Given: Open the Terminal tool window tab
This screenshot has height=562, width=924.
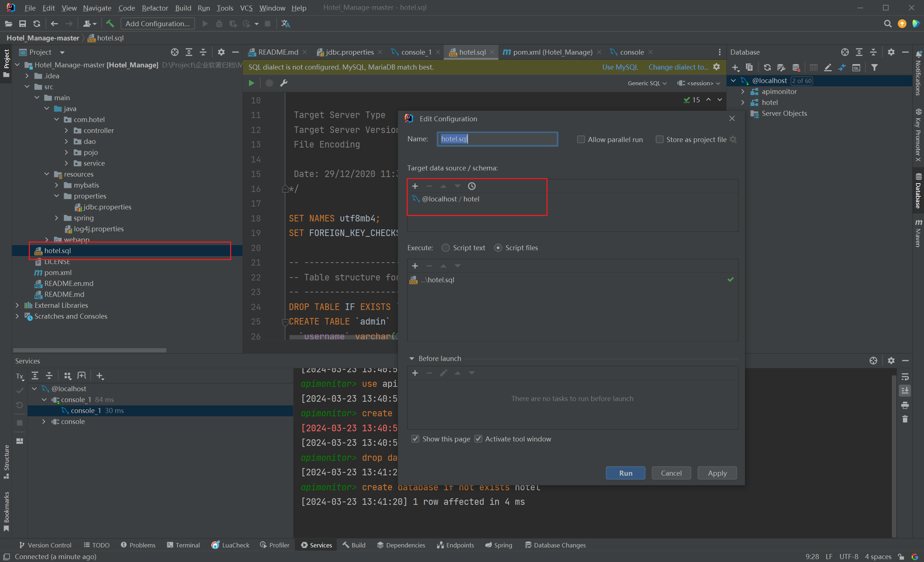Looking at the screenshot, I should tap(183, 545).
